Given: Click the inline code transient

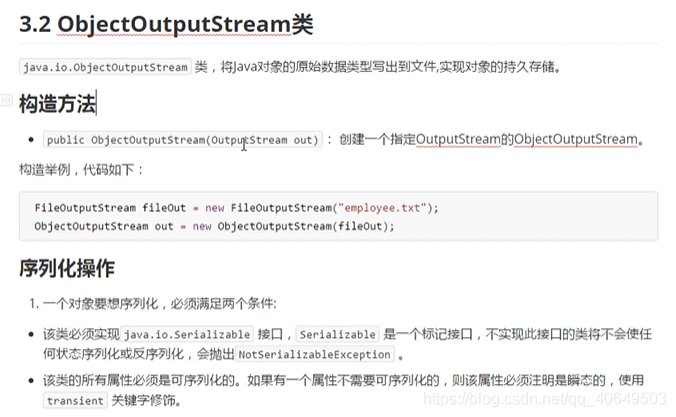Looking at the screenshot, I should click(x=75, y=401).
